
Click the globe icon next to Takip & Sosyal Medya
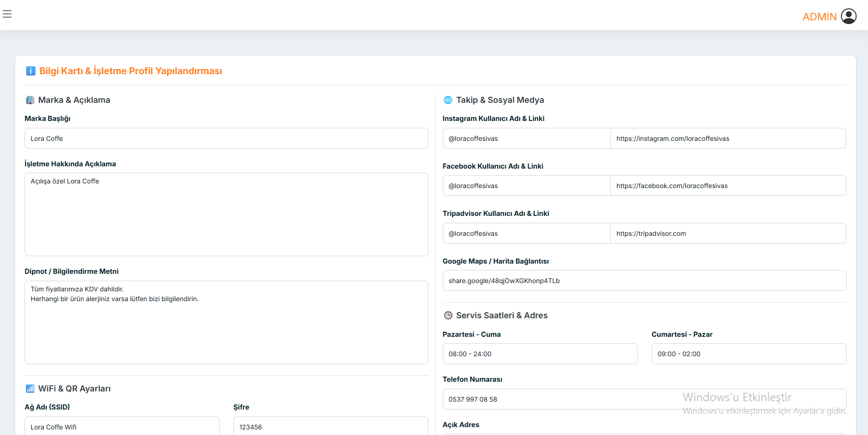point(448,100)
